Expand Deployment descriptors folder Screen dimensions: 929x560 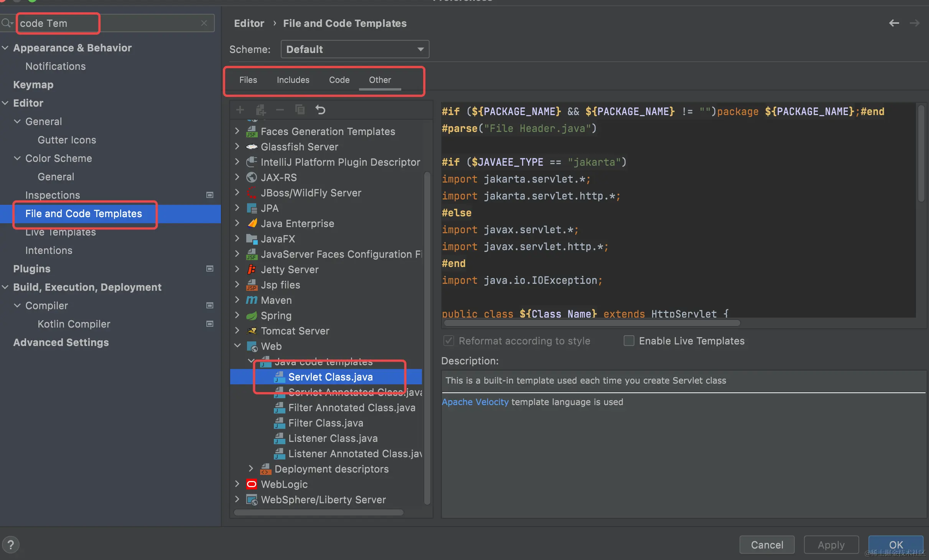pyautogui.click(x=251, y=469)
